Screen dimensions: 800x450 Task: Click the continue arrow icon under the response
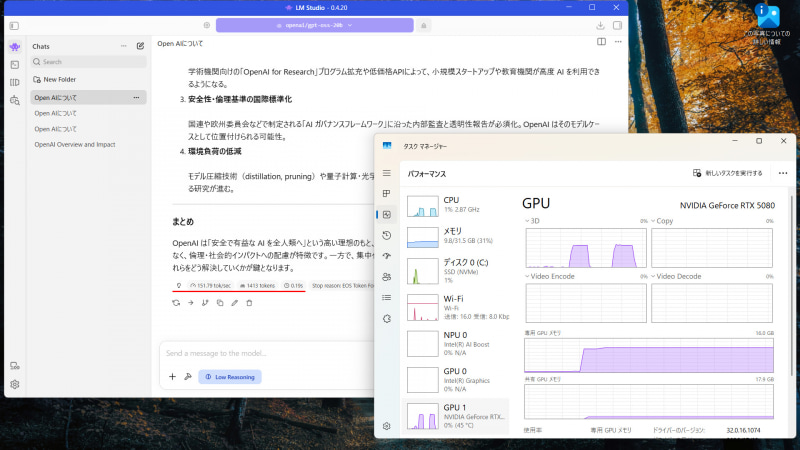click(191, 303)
